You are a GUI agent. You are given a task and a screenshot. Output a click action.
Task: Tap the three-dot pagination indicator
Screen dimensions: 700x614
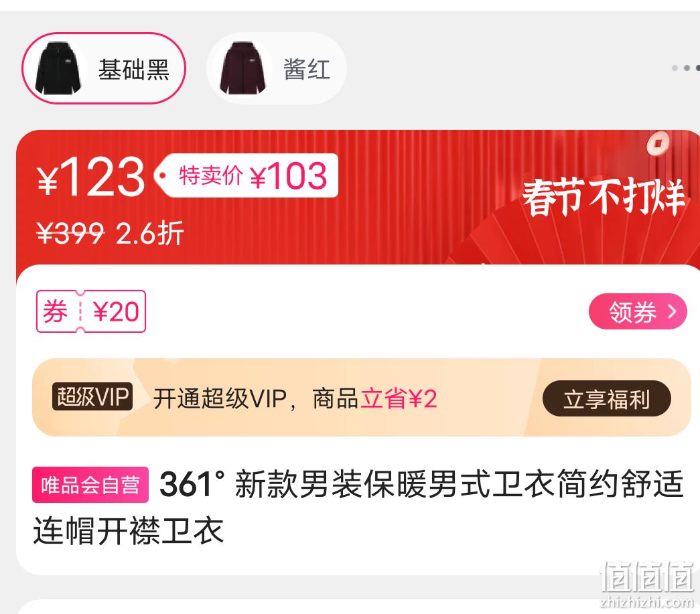[x=686, y=68]
